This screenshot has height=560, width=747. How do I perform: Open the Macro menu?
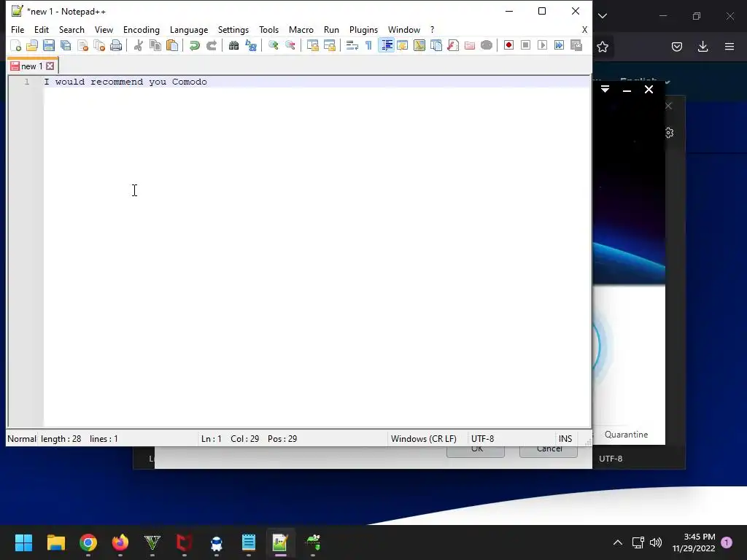coord(301,29)
